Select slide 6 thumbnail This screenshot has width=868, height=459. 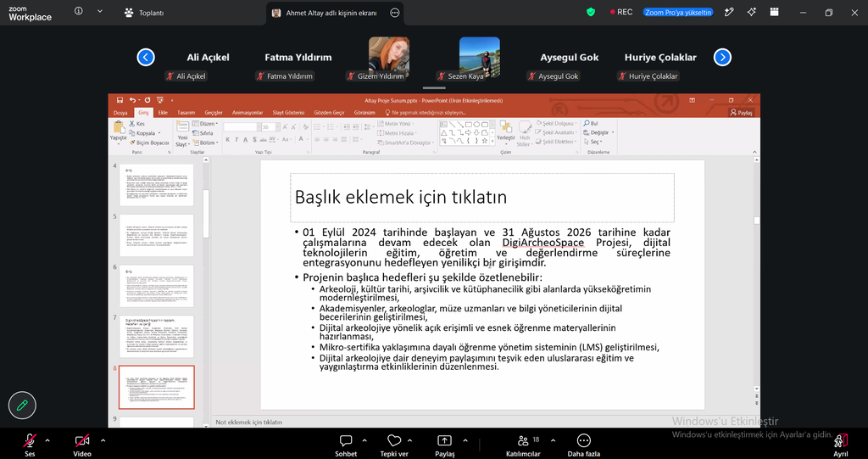click(157, 286)
